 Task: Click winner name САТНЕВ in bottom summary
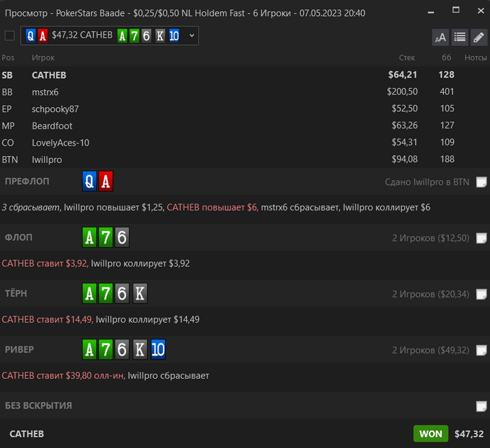[x=27, y=434]
